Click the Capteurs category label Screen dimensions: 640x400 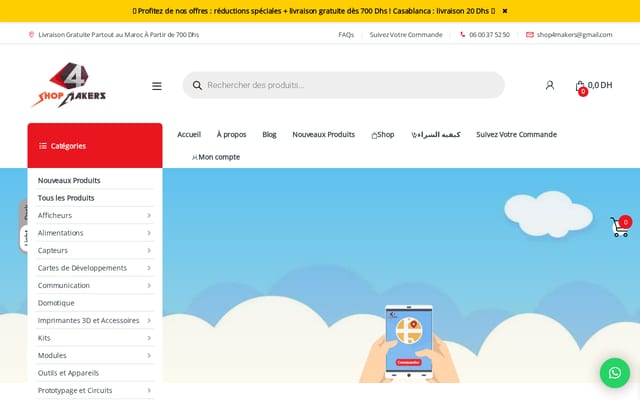(x=53, y=251)
